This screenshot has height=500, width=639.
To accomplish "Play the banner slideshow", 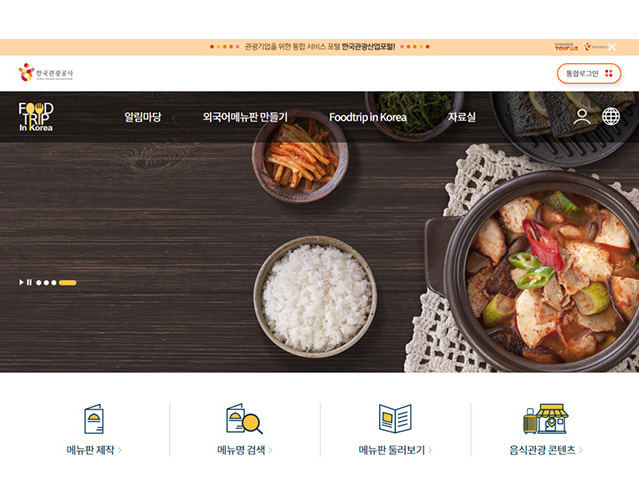I will (21, 282).
